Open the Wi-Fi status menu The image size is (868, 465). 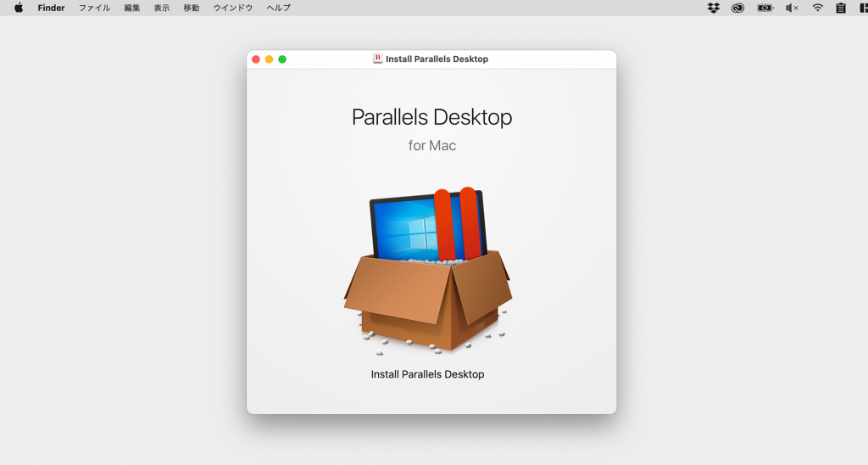[817, 8]
